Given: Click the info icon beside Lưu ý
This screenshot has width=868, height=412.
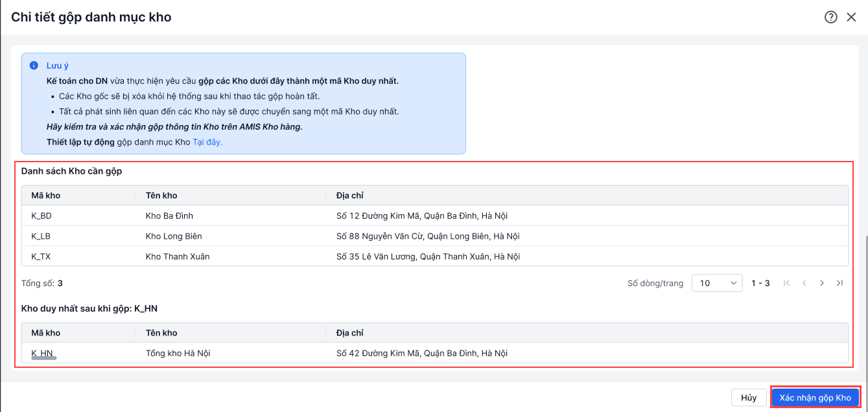Looking at the screenshot, I should pyautogui.click(x=34, y=66).
